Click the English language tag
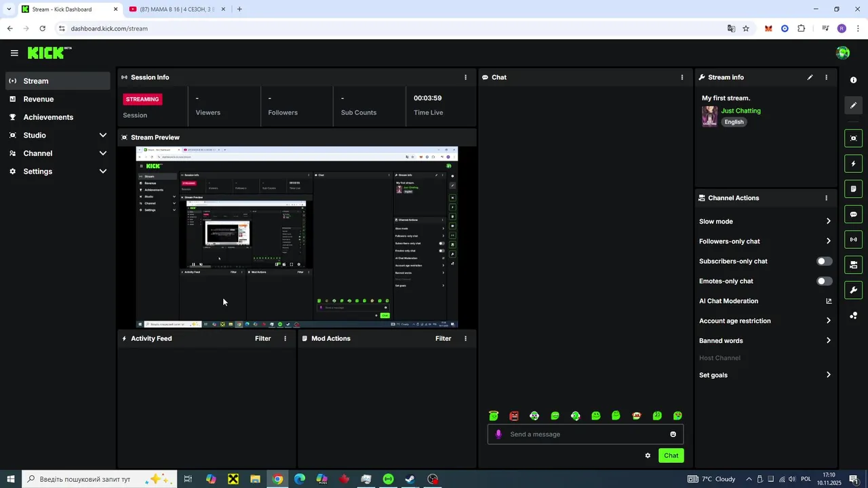868x488 pixels. pyautogui.click(x=734, y=122)
